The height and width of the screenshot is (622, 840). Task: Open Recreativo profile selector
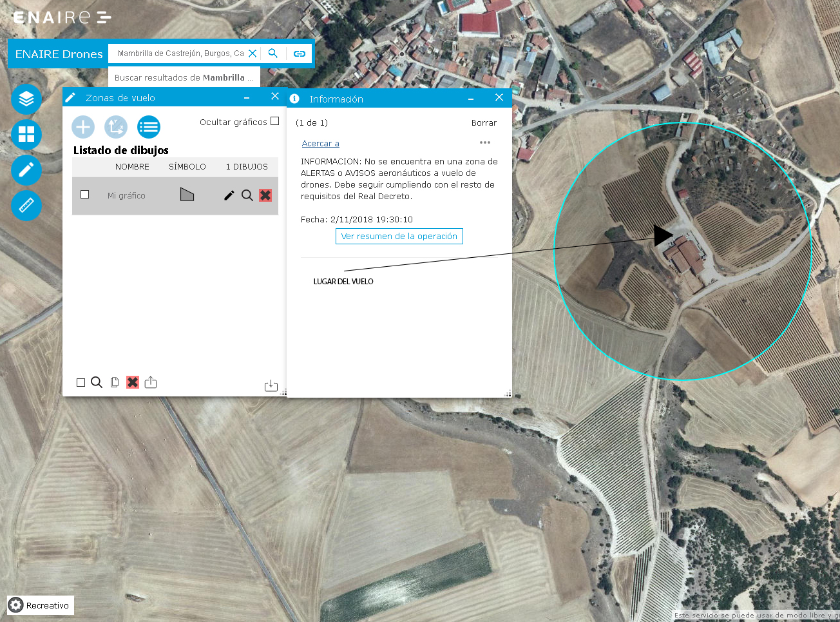coord(41,605)
